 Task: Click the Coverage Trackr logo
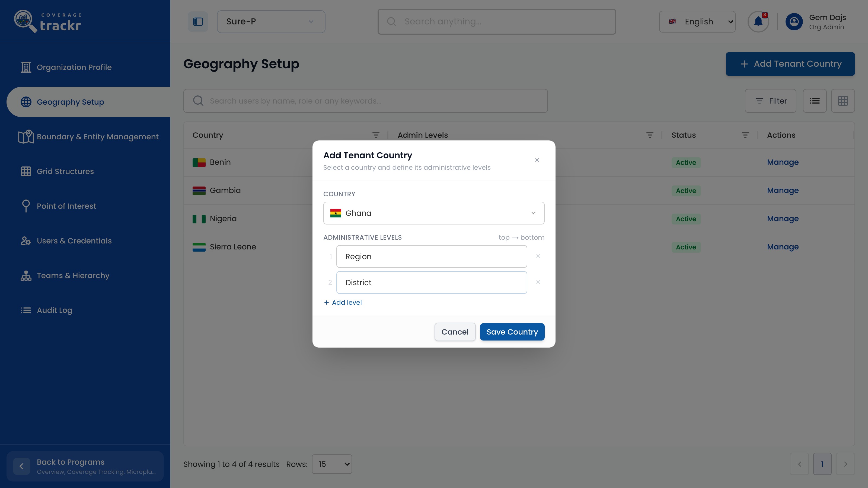click(x=48, y=22)
